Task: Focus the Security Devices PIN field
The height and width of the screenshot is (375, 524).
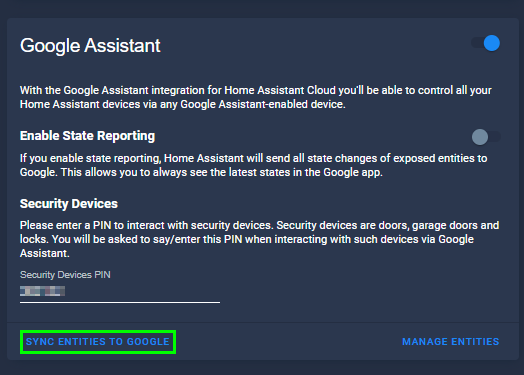Action: (x=120, y=291)
